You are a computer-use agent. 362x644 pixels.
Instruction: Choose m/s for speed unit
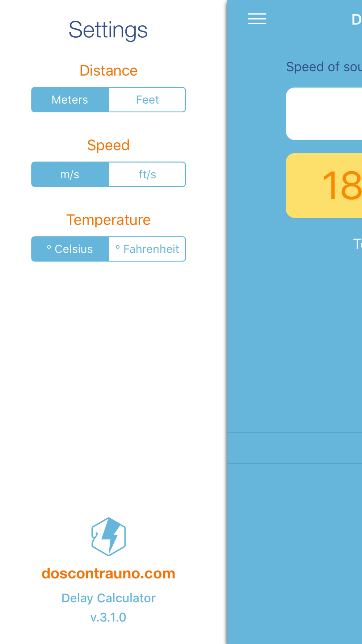point(70,174)
